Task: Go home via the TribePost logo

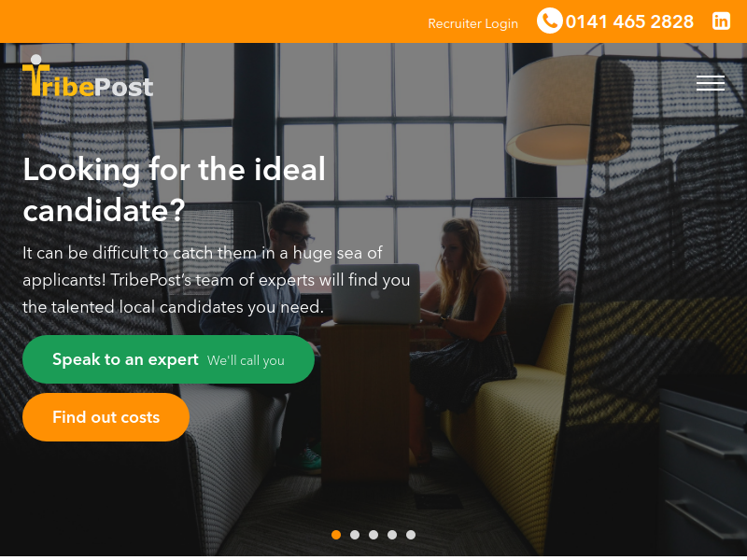Action: 88,77
